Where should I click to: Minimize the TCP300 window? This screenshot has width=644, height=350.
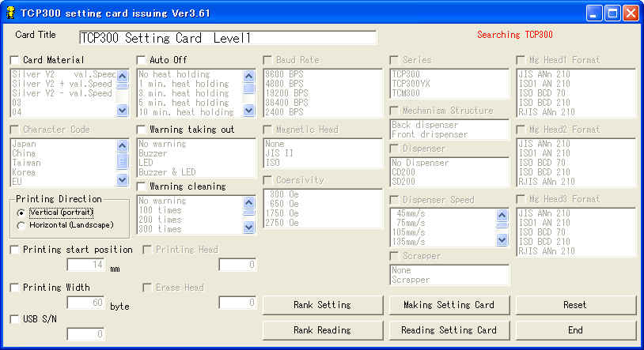point(593,13)
